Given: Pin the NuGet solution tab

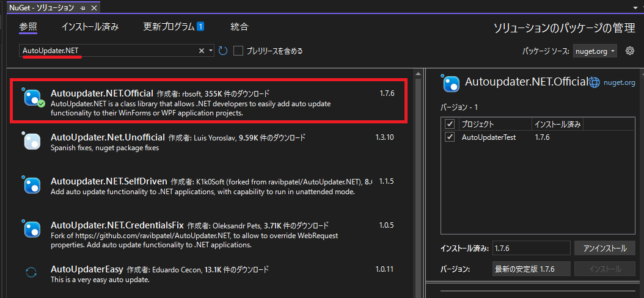Looking at the screenshot, I should click(82, 8).
